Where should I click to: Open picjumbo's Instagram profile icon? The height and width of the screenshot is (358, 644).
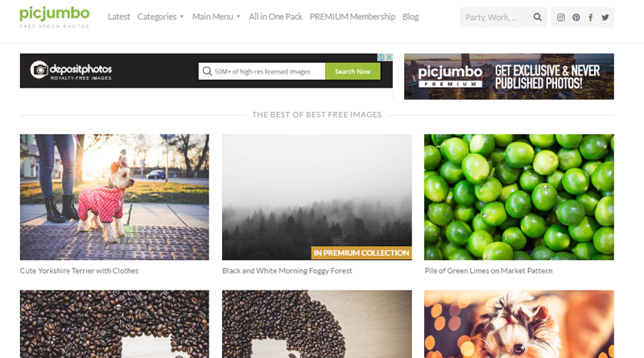point(560,17)
